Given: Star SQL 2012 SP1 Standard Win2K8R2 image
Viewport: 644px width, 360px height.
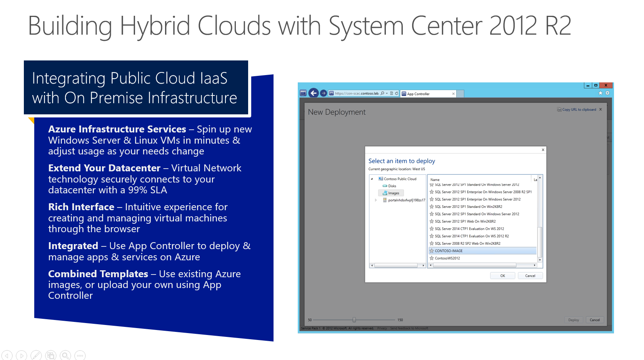Looking at the screenshot, I should 432,206.
